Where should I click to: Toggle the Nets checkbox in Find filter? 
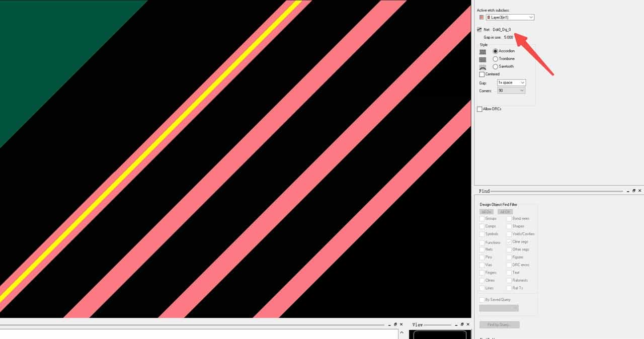tap(482, 249)
